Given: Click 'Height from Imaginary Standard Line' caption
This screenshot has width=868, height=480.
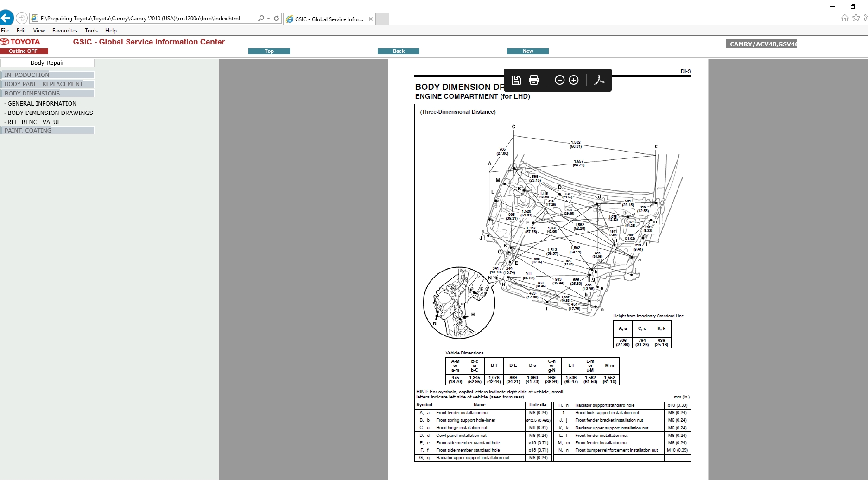Looking at the screenshot, I should (x=648, y=316).
